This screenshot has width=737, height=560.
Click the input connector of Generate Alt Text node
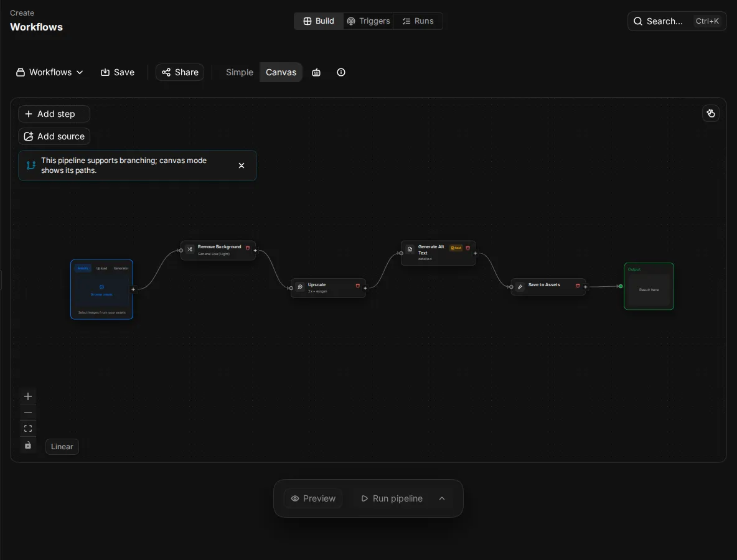tap(401, 253)
